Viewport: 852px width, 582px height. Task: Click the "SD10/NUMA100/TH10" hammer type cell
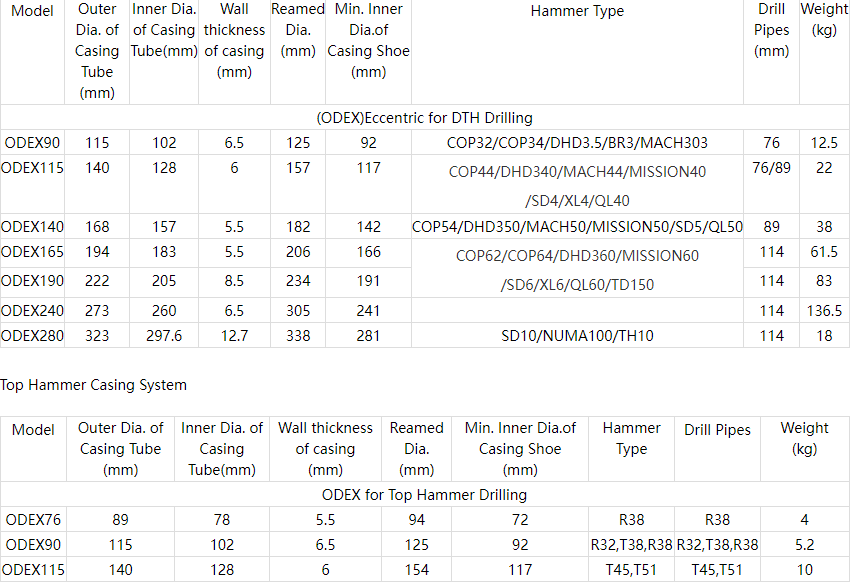[x=577, y=336]
